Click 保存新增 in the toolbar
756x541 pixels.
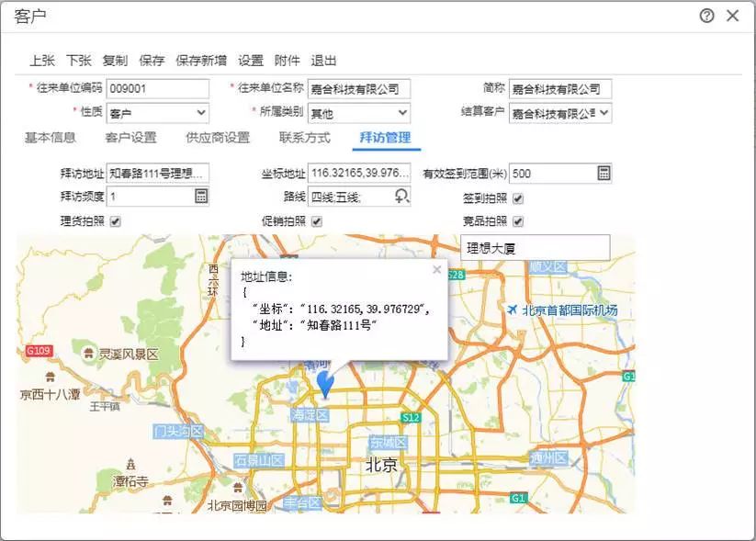click(x=201, y=61)
